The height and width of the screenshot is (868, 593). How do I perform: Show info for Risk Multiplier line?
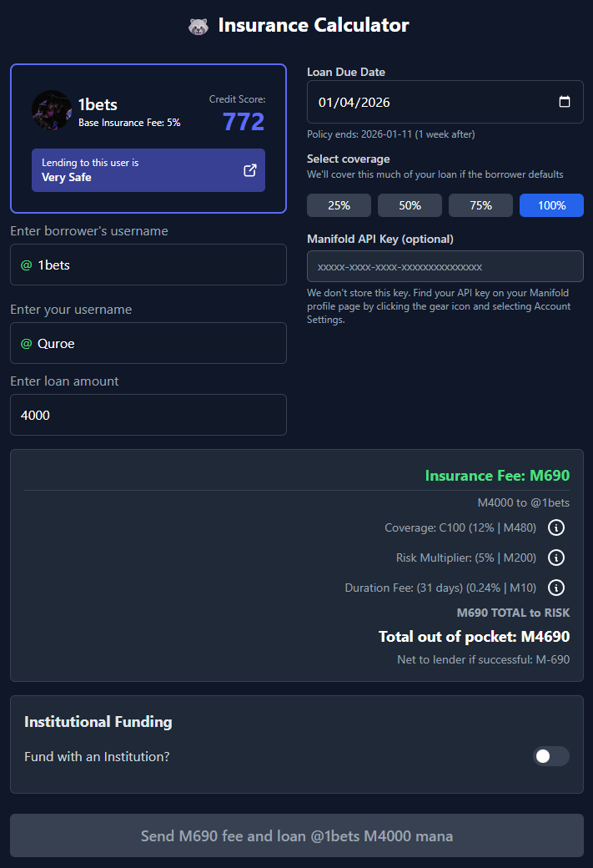(556, 558)
